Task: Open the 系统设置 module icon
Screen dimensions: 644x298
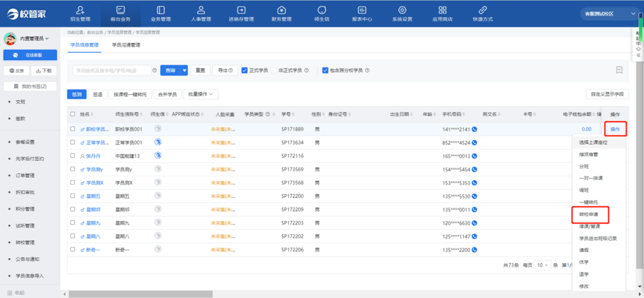Action: 402,10
